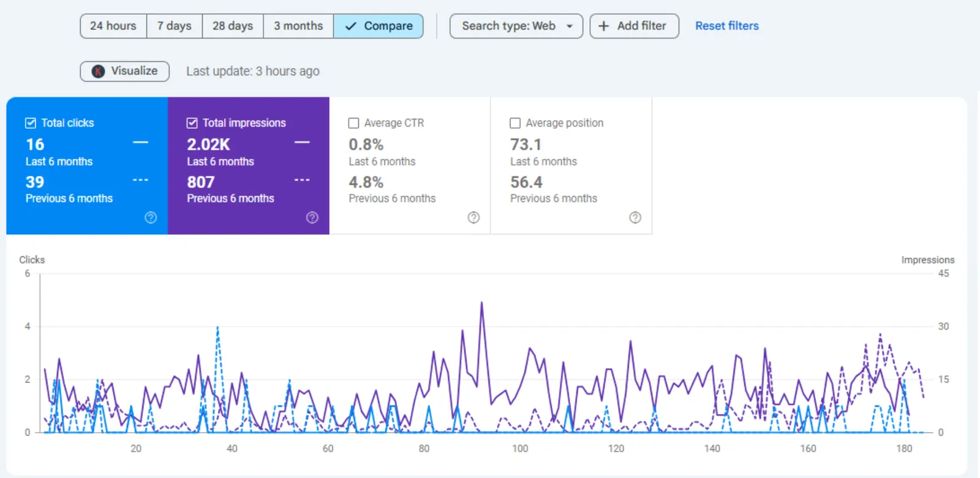Click the 56.4 previous position value
The image size is (980, 478).
[x=527, y=182]
